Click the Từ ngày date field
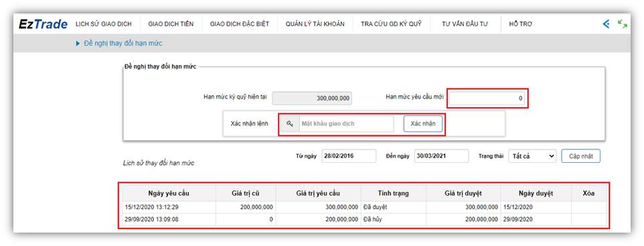644x246 pixels. (349, 156)
